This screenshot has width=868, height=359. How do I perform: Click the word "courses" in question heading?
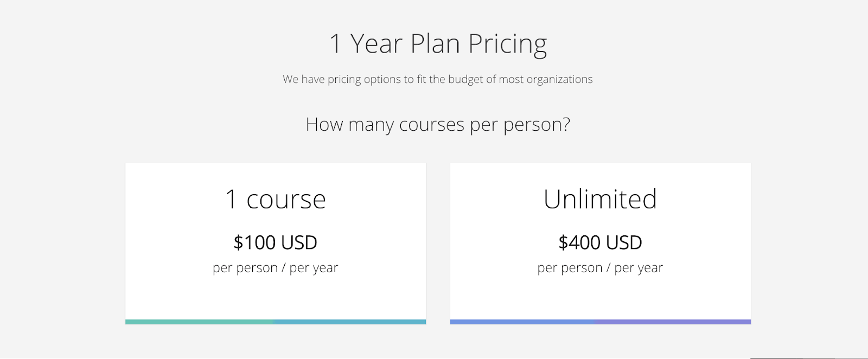432,125
